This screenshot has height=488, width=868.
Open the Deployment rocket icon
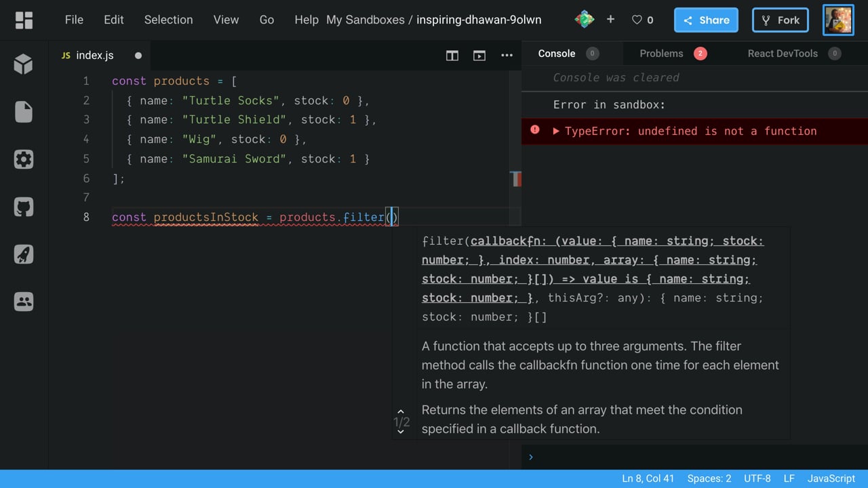click(24, 254)
